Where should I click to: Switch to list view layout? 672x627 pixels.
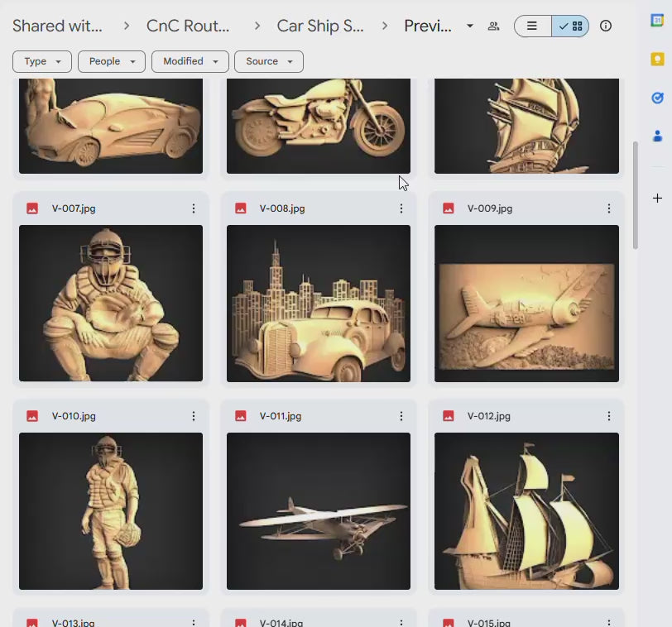click(x=530, y=26)
